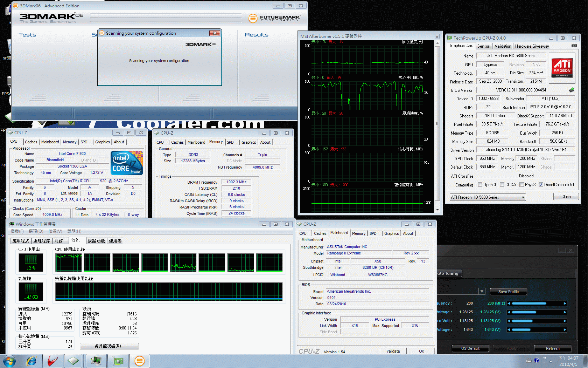
Task: Click the 1.643 V voltage slider bar
Action: click(x=537, y=330)
